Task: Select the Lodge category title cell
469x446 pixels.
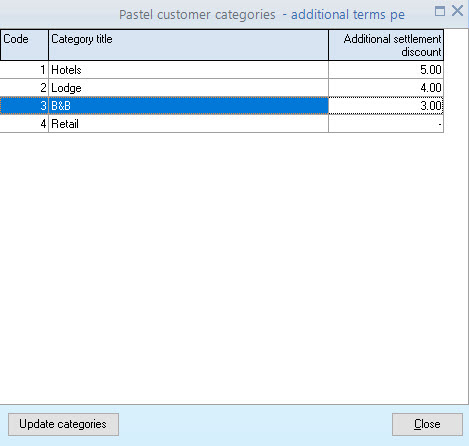Action: click(x=188, y=88)
